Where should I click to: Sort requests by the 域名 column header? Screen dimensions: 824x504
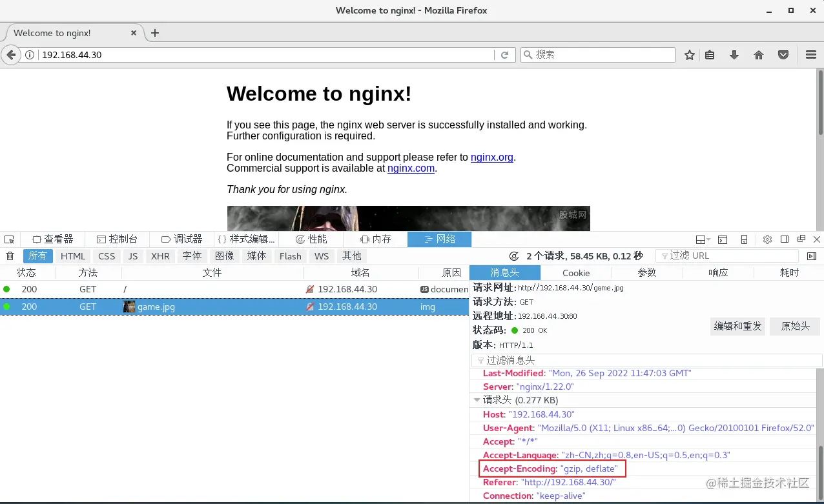360,273
